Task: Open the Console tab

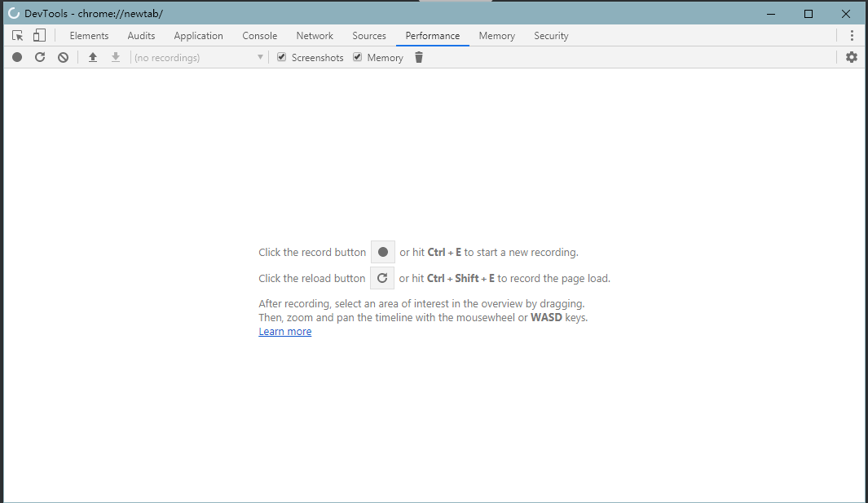Action: [x=260, y=36]
